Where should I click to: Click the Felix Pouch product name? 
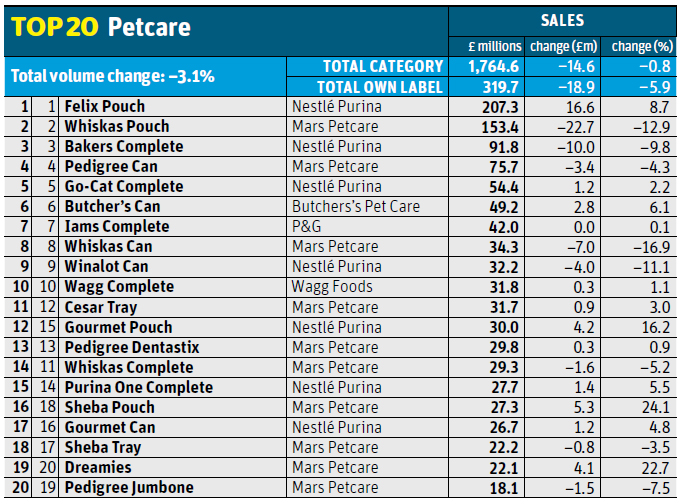(104, 106)
